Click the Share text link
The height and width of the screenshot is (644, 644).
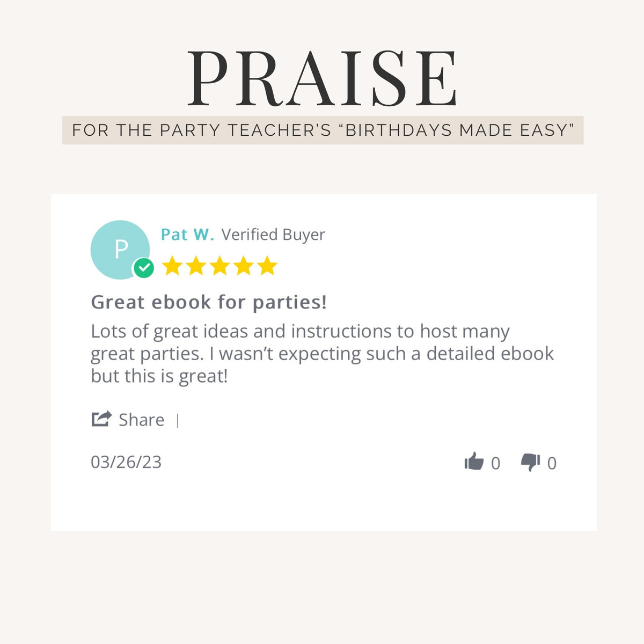[141, 420]
